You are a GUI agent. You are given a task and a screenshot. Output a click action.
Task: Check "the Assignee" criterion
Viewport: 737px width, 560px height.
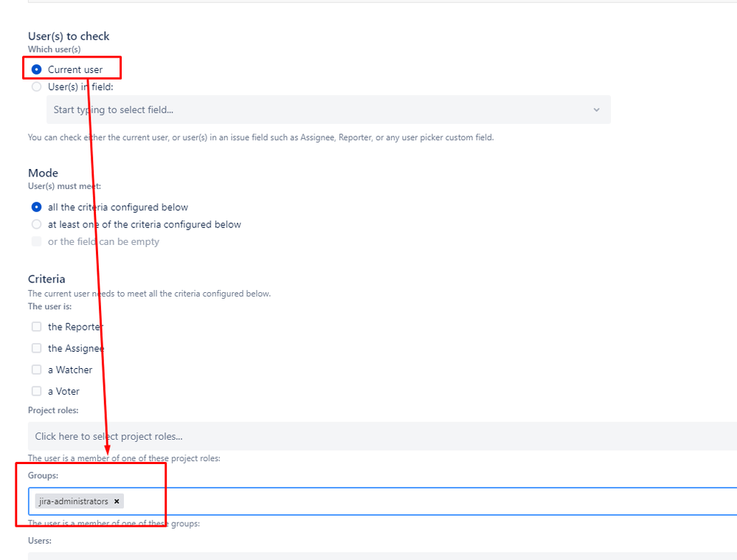[36, 348]
